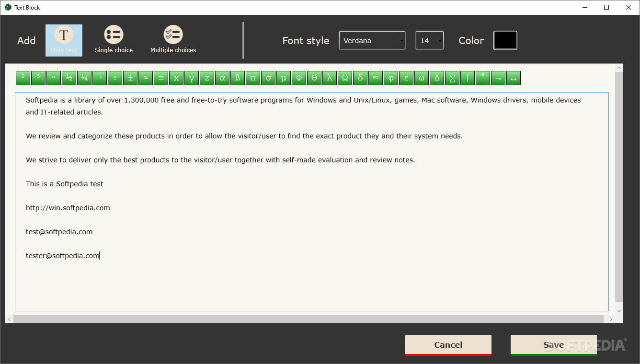This screenshot has height=364, width=640.
Task: Insert the mu (µ) symbol
Action: click(284, 78)
